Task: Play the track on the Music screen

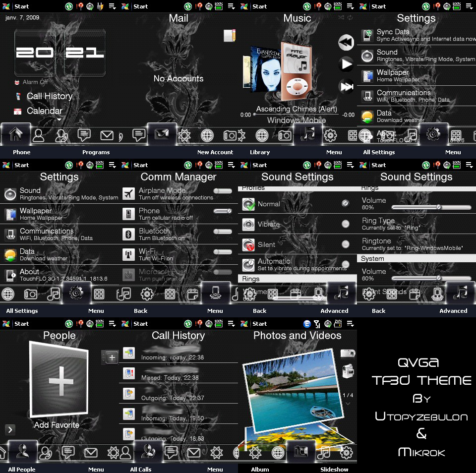Action: click(x=346, y=64)
